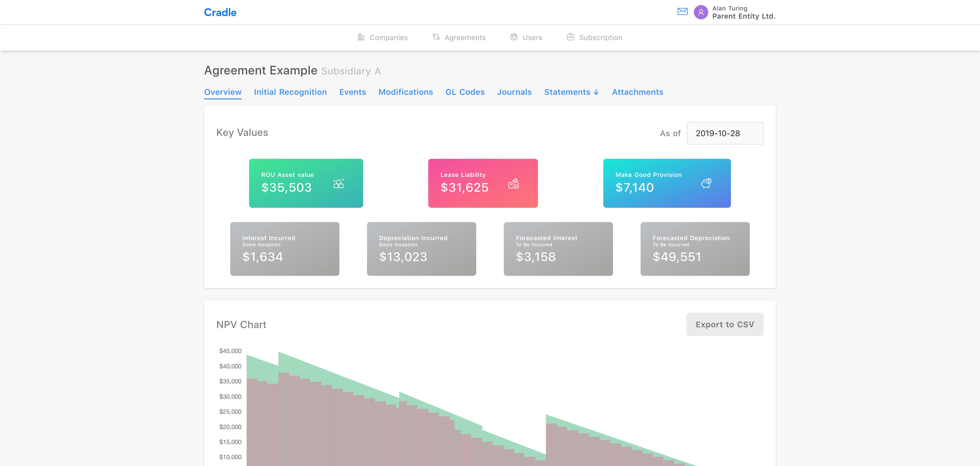Select the Modifications tab
Screen dimensions: 980x466
point(406,92)
